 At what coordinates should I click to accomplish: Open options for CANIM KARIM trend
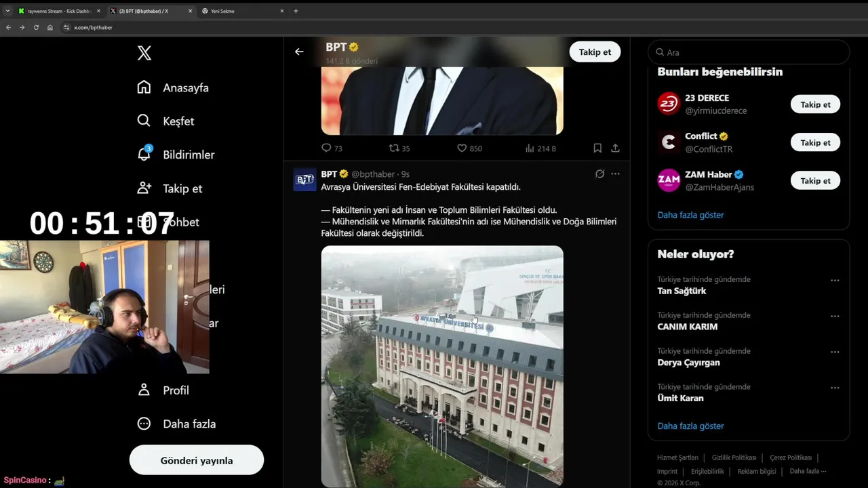[835, 316]
